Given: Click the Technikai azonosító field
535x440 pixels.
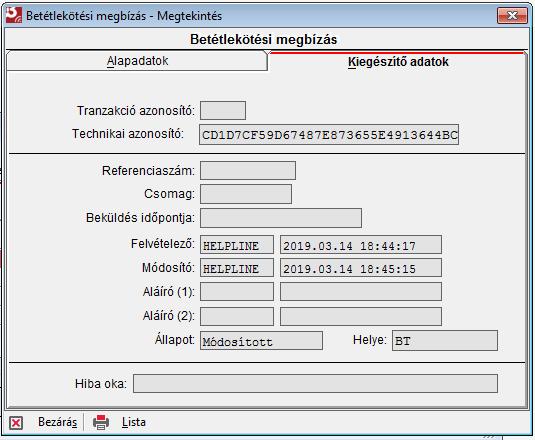Looking at the screenshot, I should pos(329,135).
